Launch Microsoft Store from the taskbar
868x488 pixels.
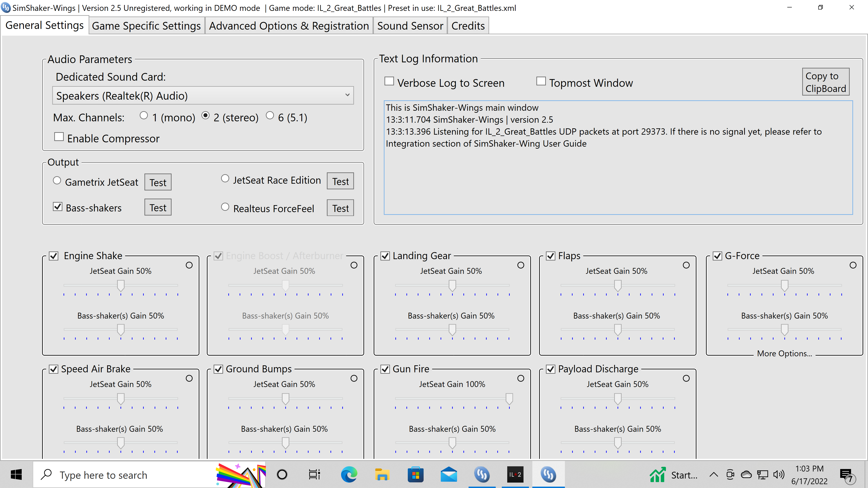[x=415, y=474]
